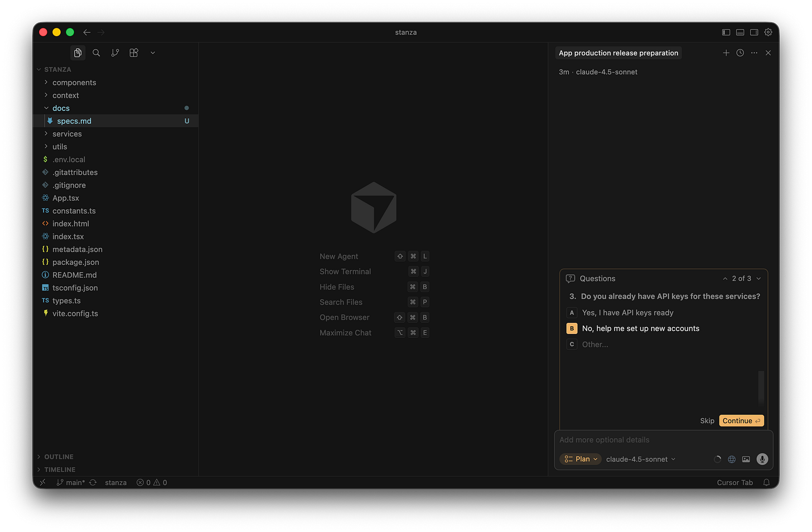Activate the microphone dictation icon
This screenshot has height=532, width=812.
(x=762, y=459)
